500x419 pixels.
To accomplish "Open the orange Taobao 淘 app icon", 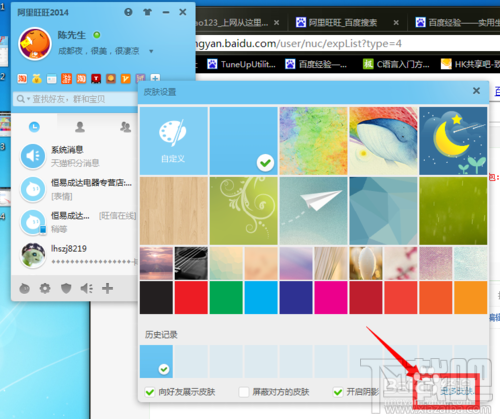I will click(x=81, y=79).
